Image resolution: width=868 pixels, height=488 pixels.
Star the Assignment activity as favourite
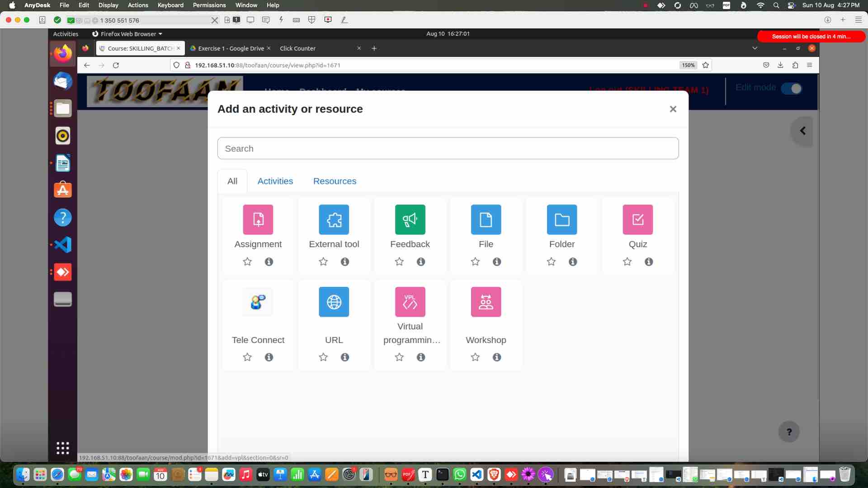tap(247, 262)
